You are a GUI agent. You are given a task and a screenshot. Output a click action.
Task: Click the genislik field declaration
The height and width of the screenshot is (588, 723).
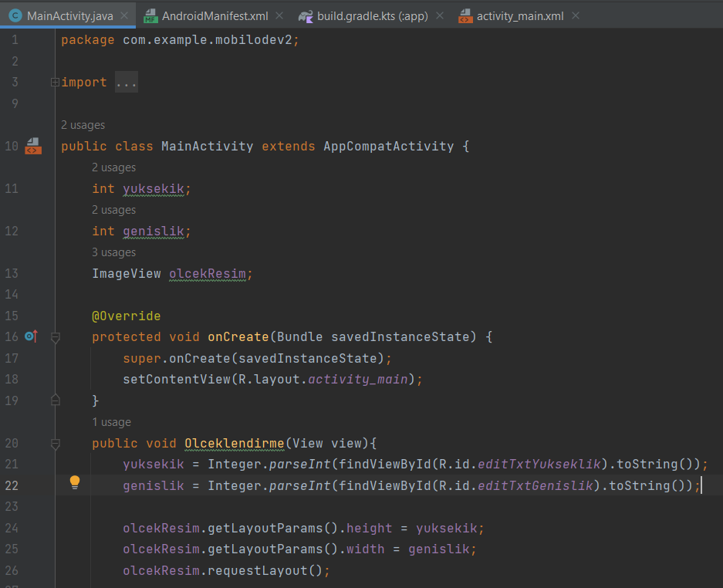point(154,231)
